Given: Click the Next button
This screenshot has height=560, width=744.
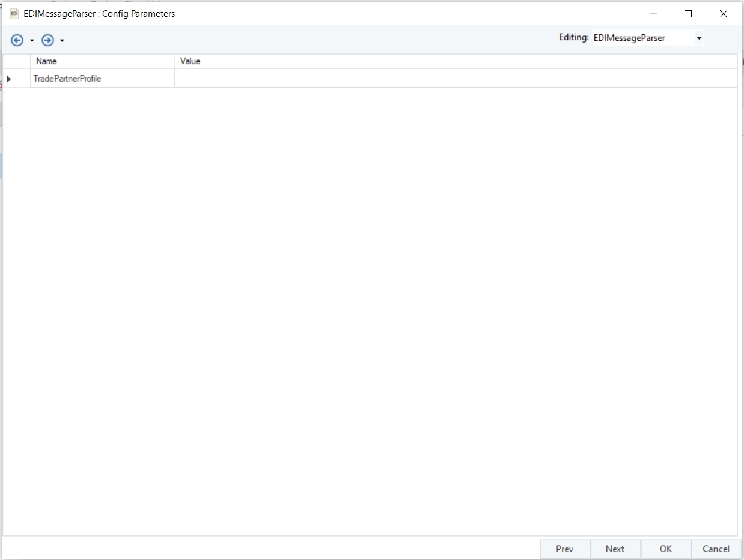Looking at the screenshot, I should pyautogui.click(x=615, y=549).
